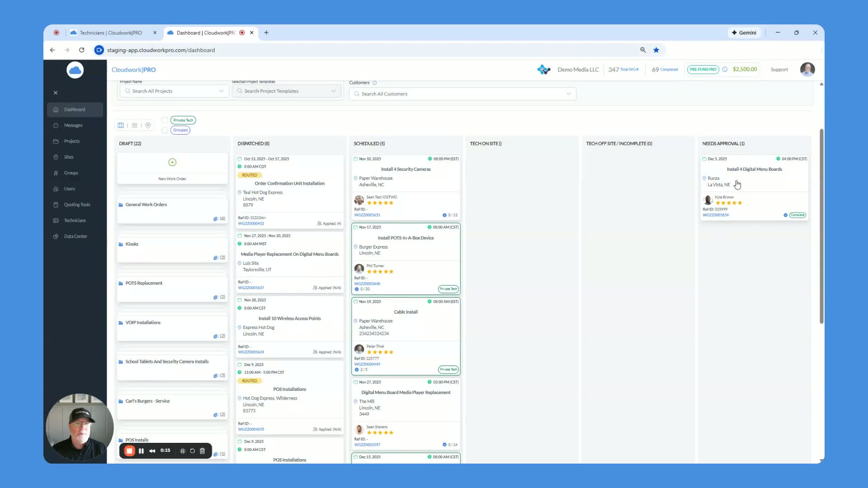
Task: Click the info icon next to Pre-Fund Pro
Action: click(x=725, y=70)
